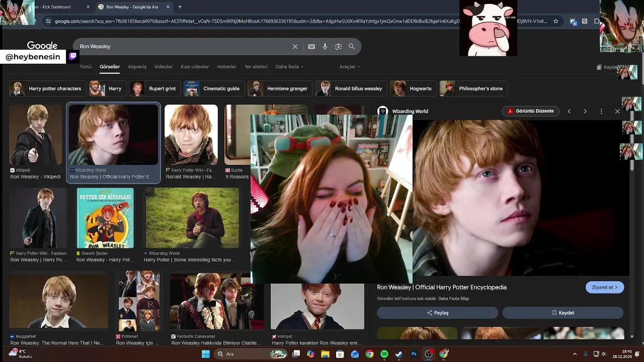This screenshot has height=362, width=644.
Task: Click the magnifier search submit icon
Action: click(352, 46)
